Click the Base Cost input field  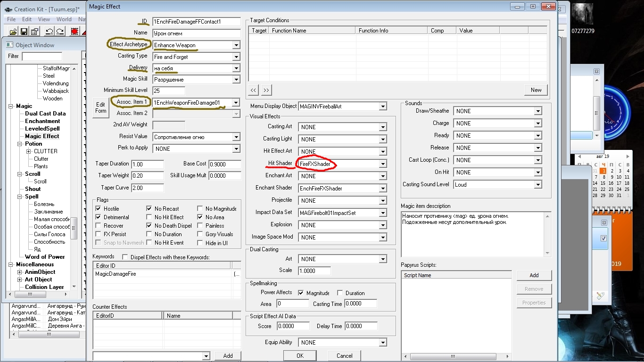(224, 164)
